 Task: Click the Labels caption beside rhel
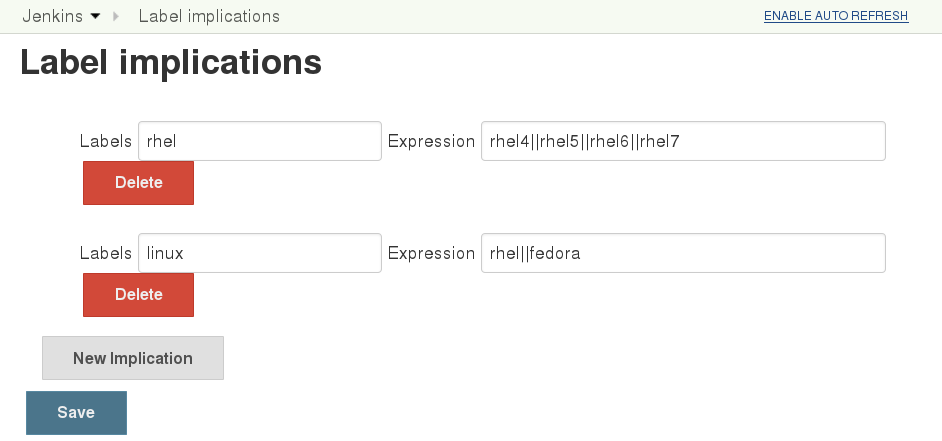pyautogui.click(x=106, y=141)
